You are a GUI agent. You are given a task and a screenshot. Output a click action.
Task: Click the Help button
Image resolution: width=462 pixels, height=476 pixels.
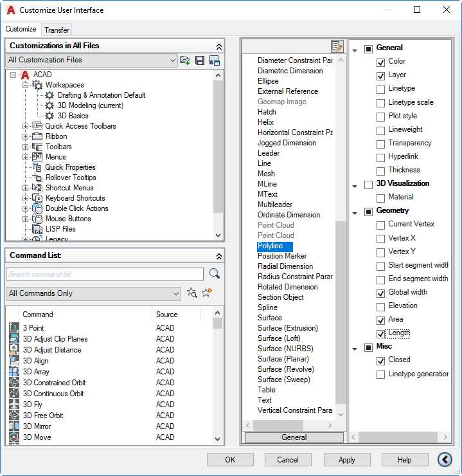(x=405, y=460)
